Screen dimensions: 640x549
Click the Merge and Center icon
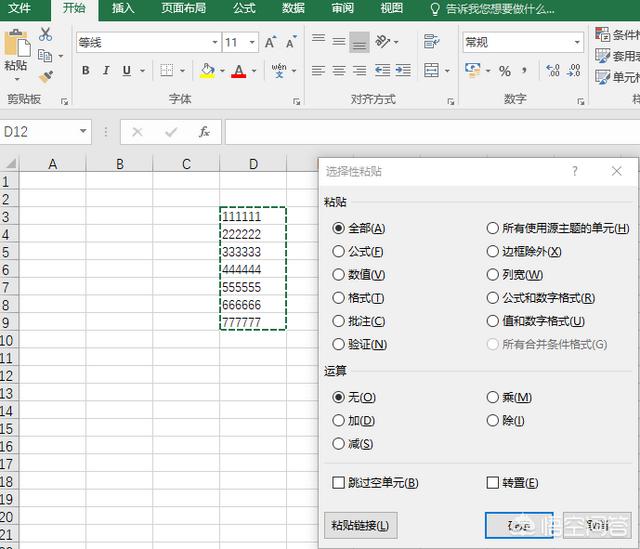click(x=431, y=71)
